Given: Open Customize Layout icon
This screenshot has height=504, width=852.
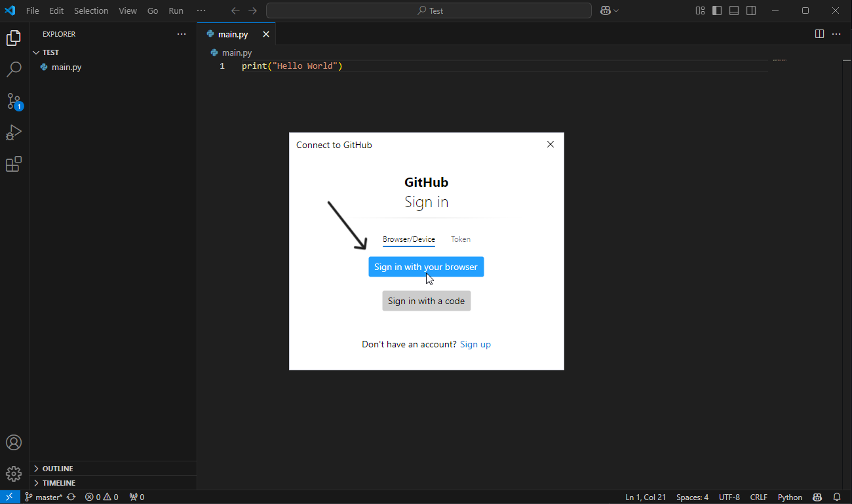Looking at the screenshot, I should click(x=700, y=10).
